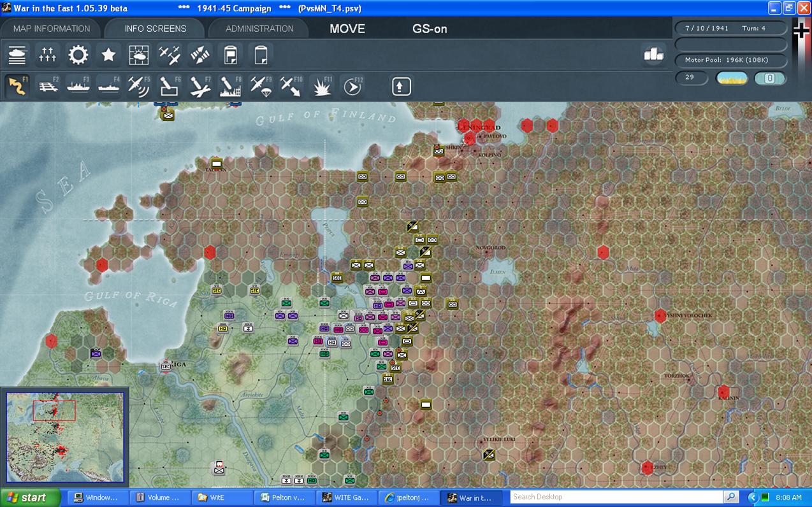Toggle the teal button showing 0
812x507 pixels.
769,78
